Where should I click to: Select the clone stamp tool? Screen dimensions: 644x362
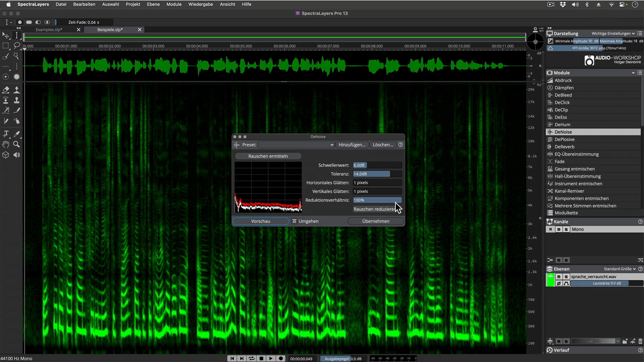pyautogui.click(x=16, y=100)
